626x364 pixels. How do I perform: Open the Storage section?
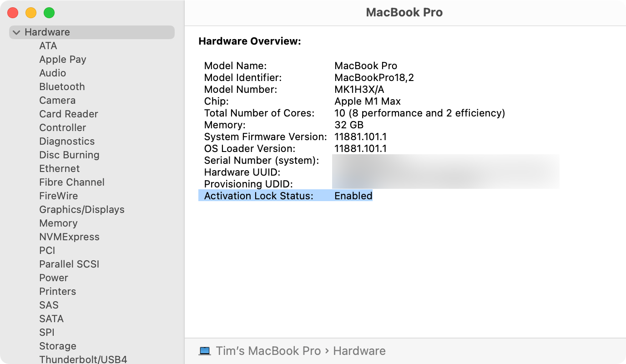(57, 346)
